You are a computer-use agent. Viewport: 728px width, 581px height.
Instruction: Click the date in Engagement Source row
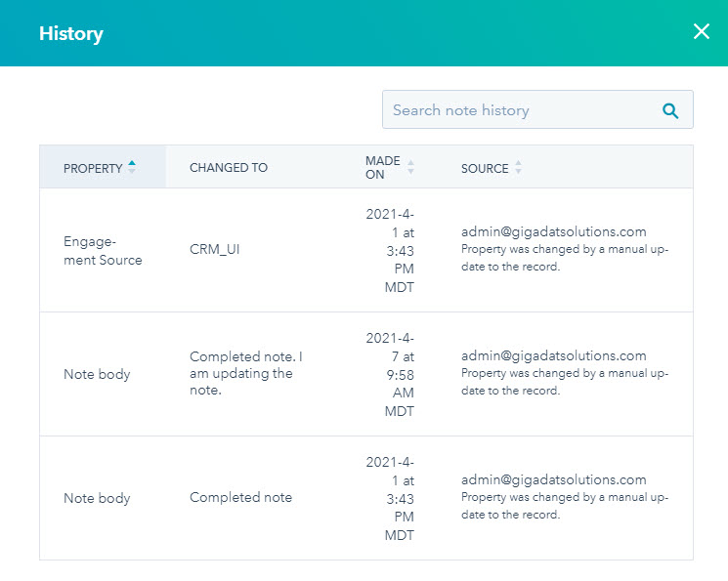pos(390,251)
